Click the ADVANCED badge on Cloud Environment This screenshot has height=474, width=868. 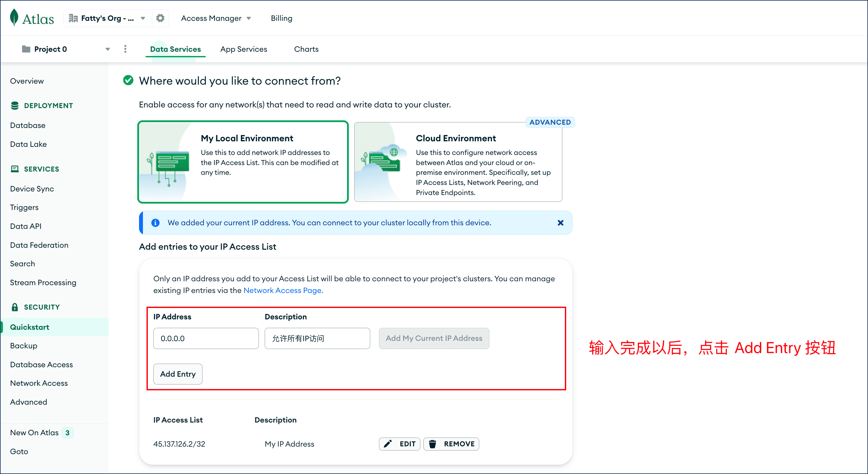[550, 122]
